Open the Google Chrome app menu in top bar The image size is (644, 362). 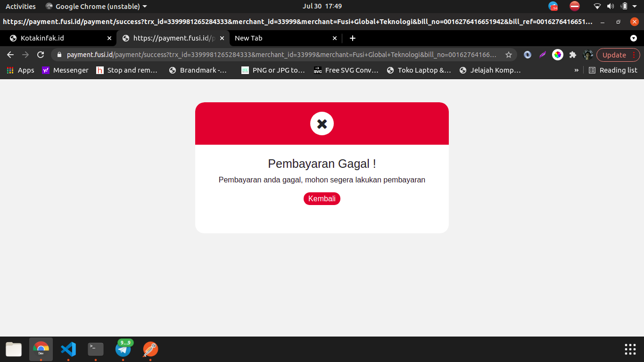97,7
